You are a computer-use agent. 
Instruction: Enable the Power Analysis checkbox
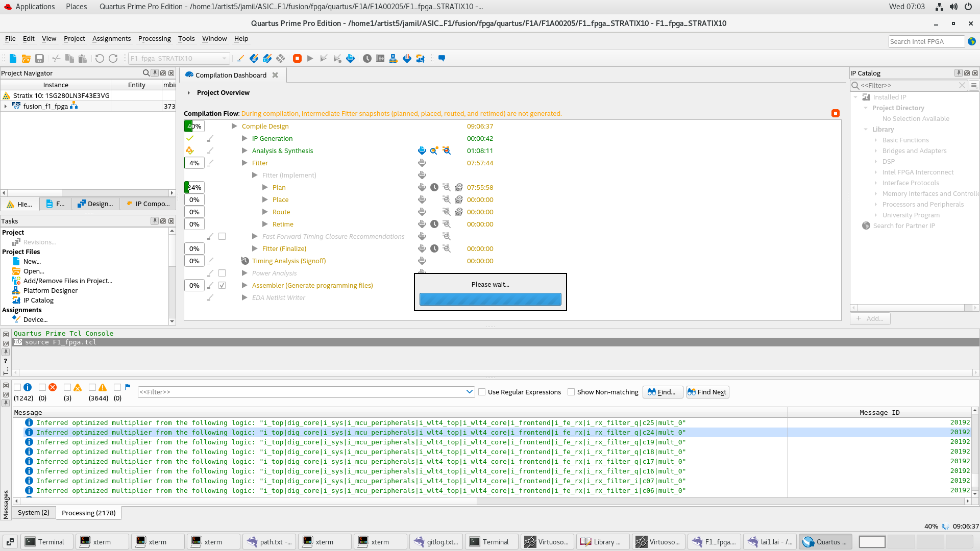tap(222, 273)
